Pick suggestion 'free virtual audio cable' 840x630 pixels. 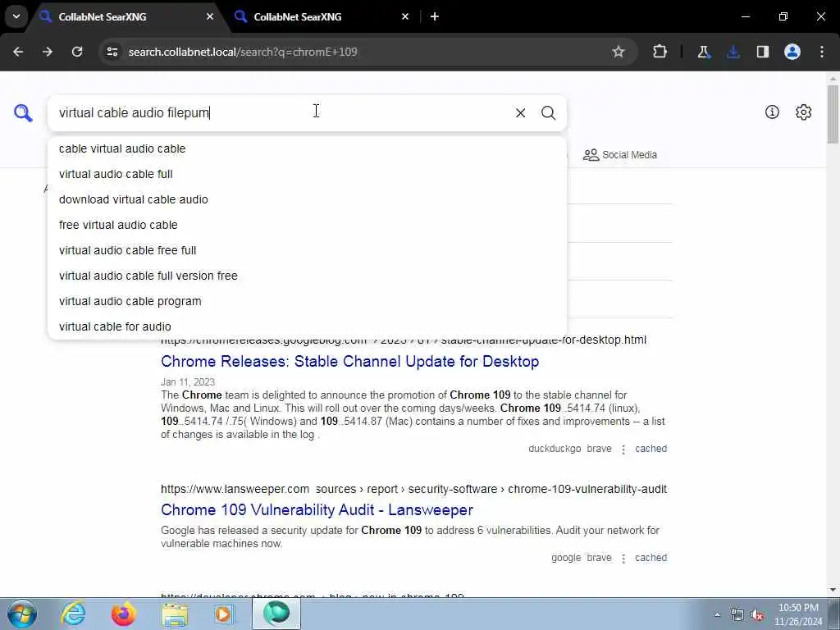(307, 225)
